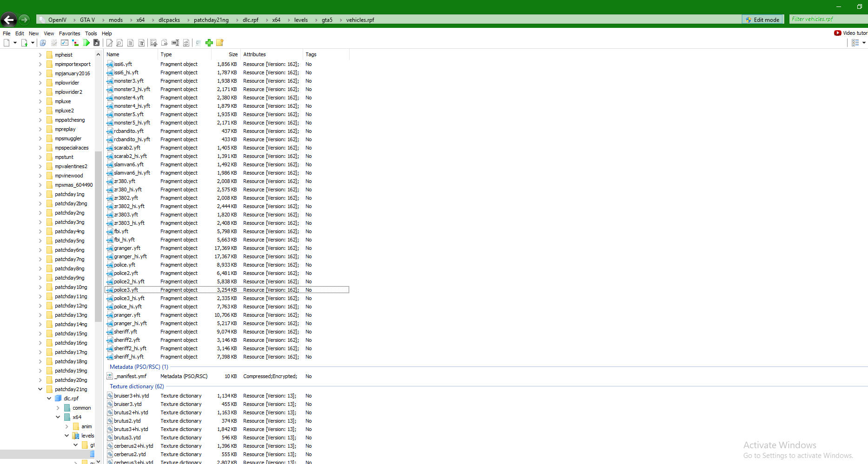Viewport: 868px width, 464px height.
Task: Click the green plus add file icon
Action: click(209, 43)
